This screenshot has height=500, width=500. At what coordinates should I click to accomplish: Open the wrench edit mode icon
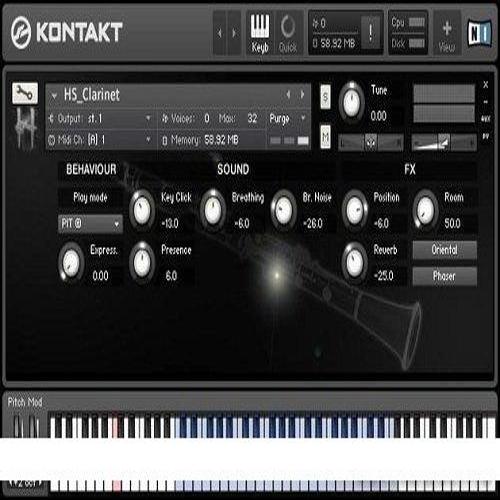coord(25,93)
